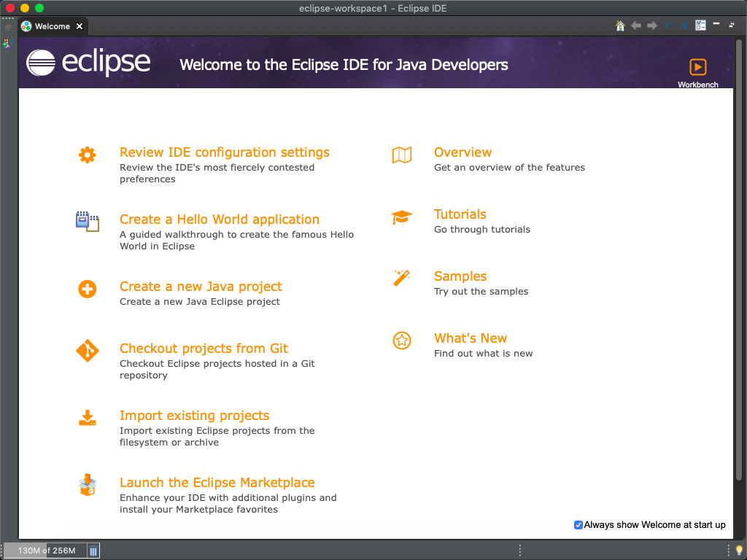Click the Navigate Forward arrow
Screen dimensions: 747x560
point(652,26)
